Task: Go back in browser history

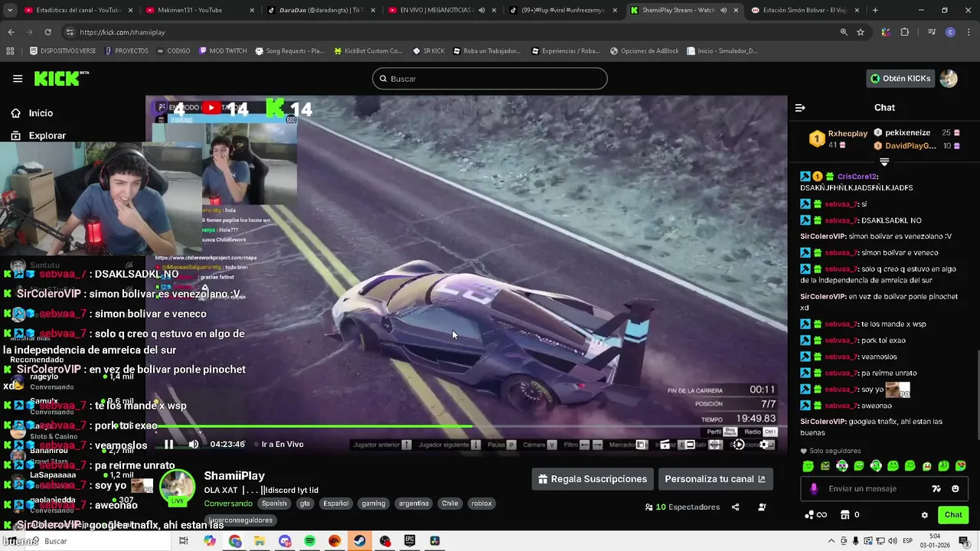Action: [x=11, y=32]
